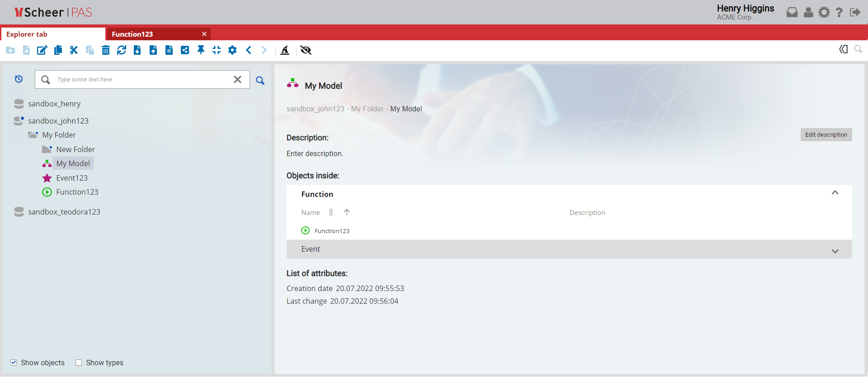Toggle the Show objects checkbox
The image size is (868, 377).
pos(14,363)
